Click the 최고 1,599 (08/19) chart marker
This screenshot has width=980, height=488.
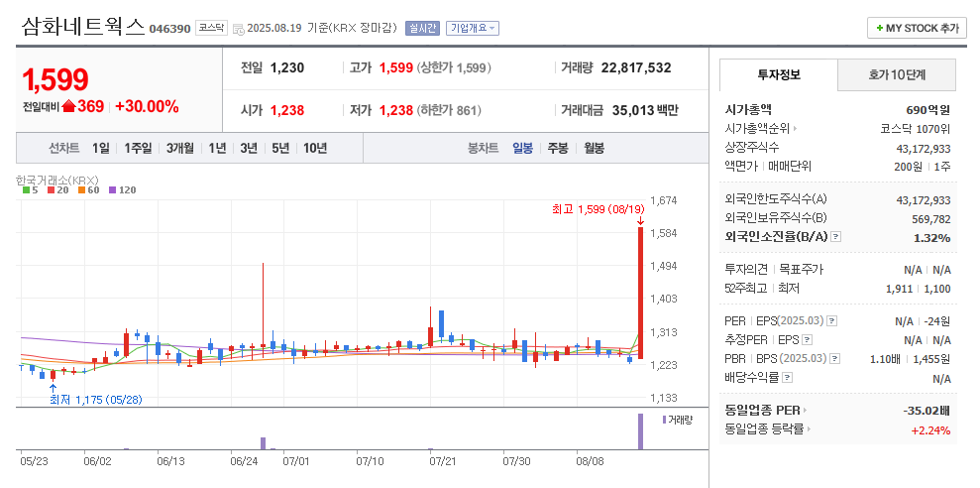click(599, 209)
